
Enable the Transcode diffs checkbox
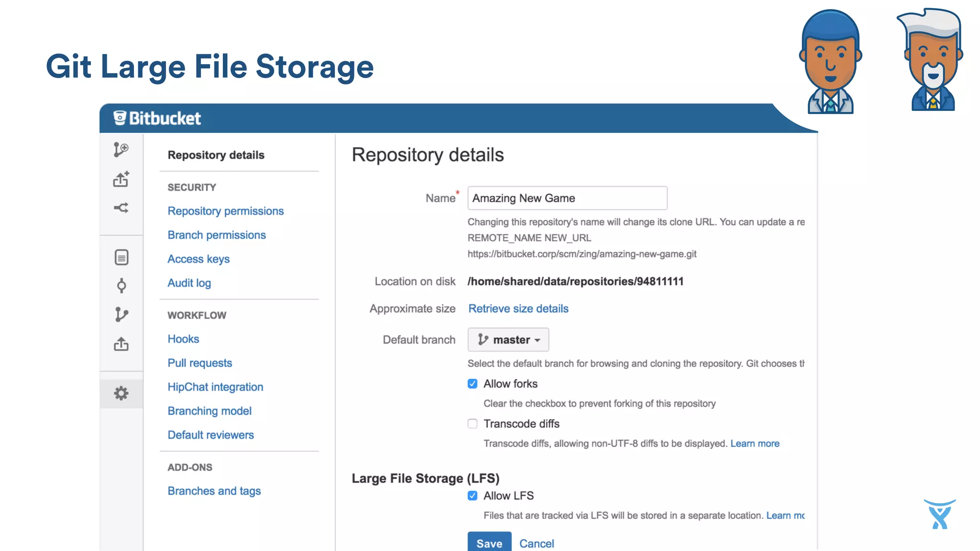coord(472,424)
